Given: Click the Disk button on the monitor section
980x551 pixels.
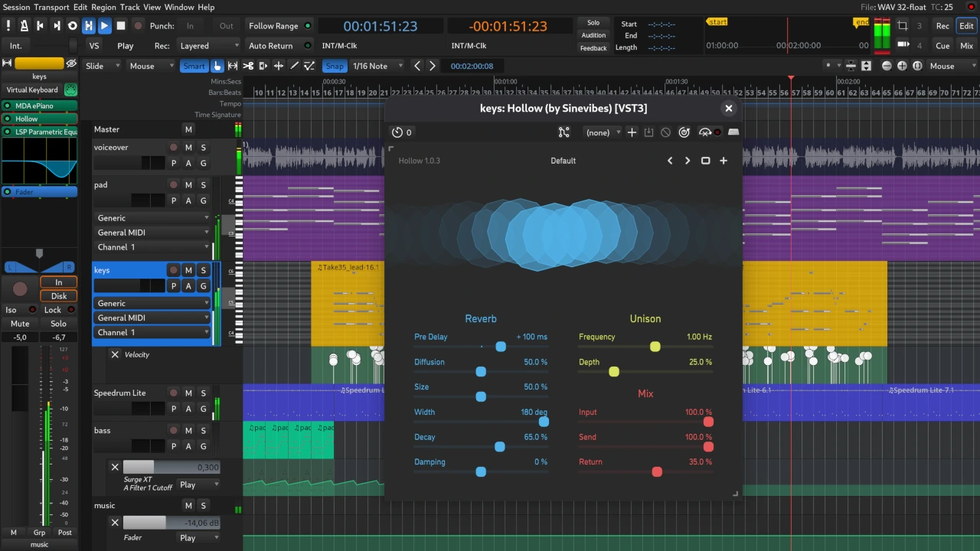Looking at the screenshot, I should tap(58, 296).
